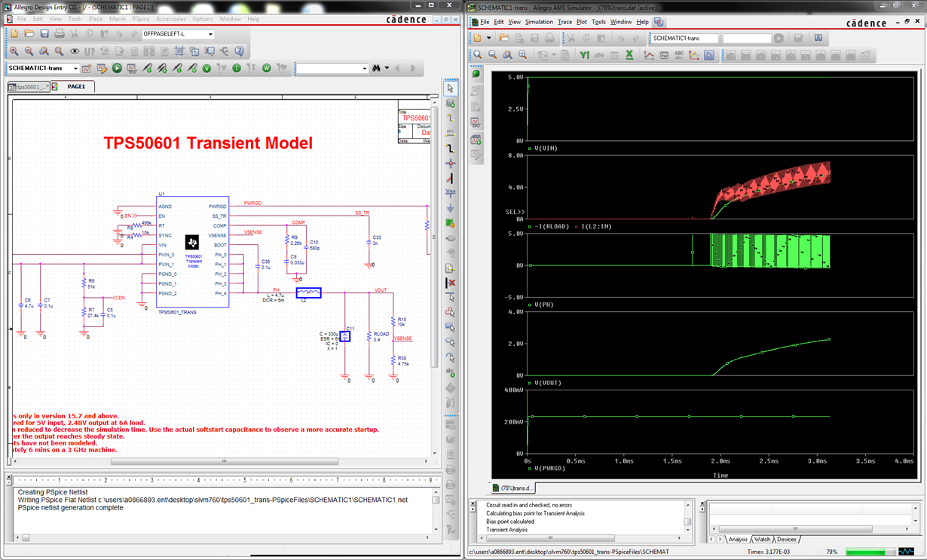Click the SCHEMATIC1-trans field in simulator
927x560 pixels.
click(684, 38)
